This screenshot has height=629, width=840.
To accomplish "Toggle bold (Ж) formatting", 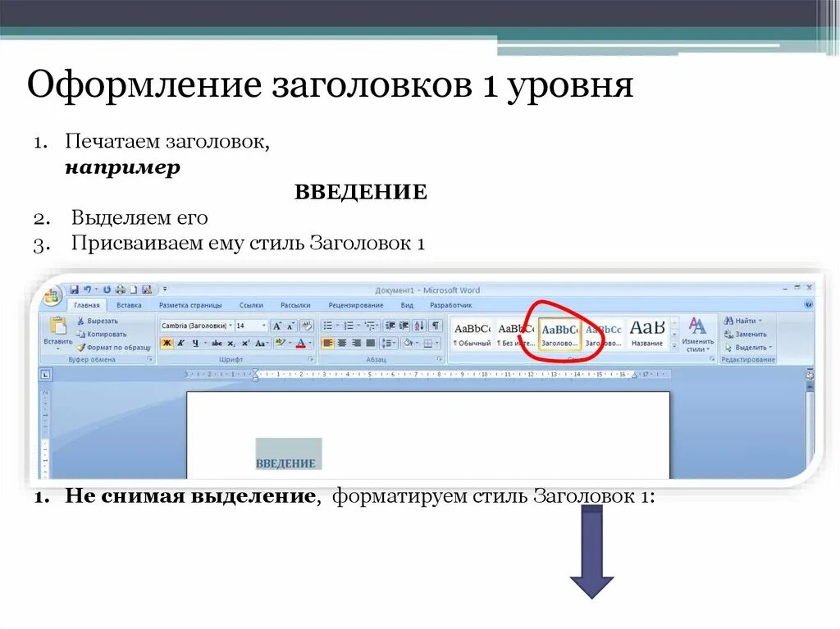I will [x=167, y=343].
